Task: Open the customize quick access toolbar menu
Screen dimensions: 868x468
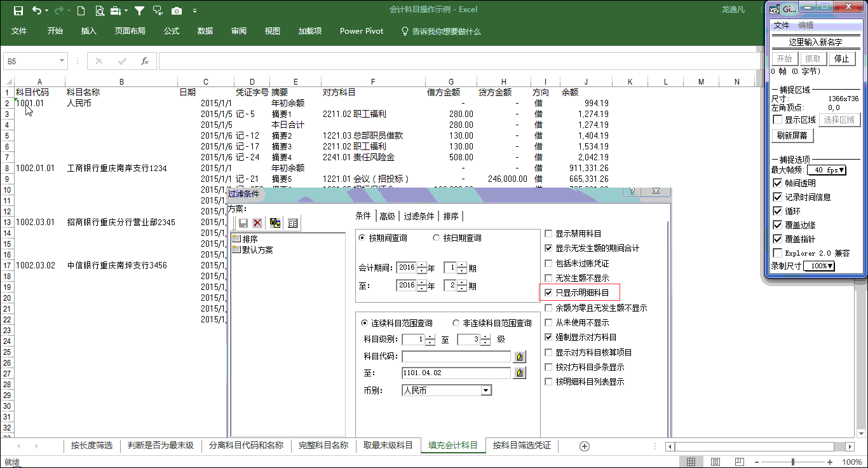Action: (194, 11)
